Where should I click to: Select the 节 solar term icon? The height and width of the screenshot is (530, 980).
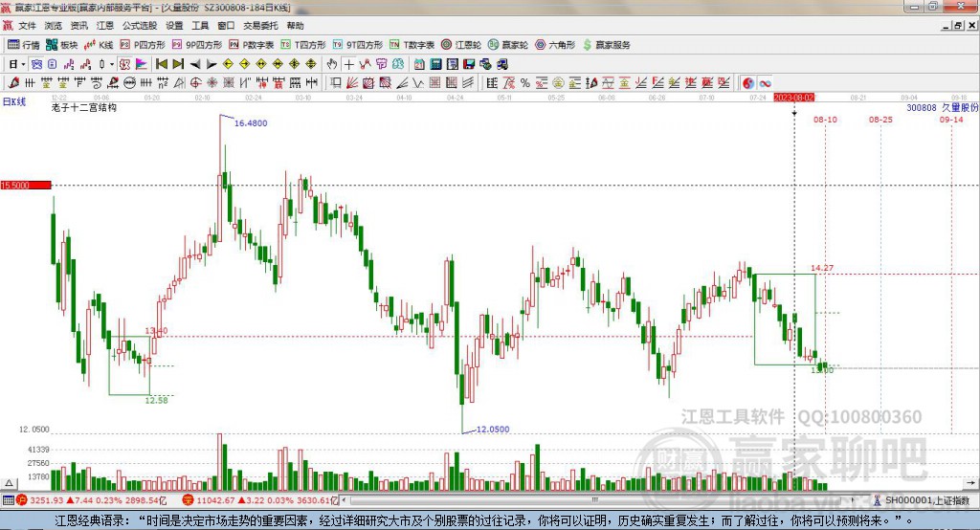(381, 64)
